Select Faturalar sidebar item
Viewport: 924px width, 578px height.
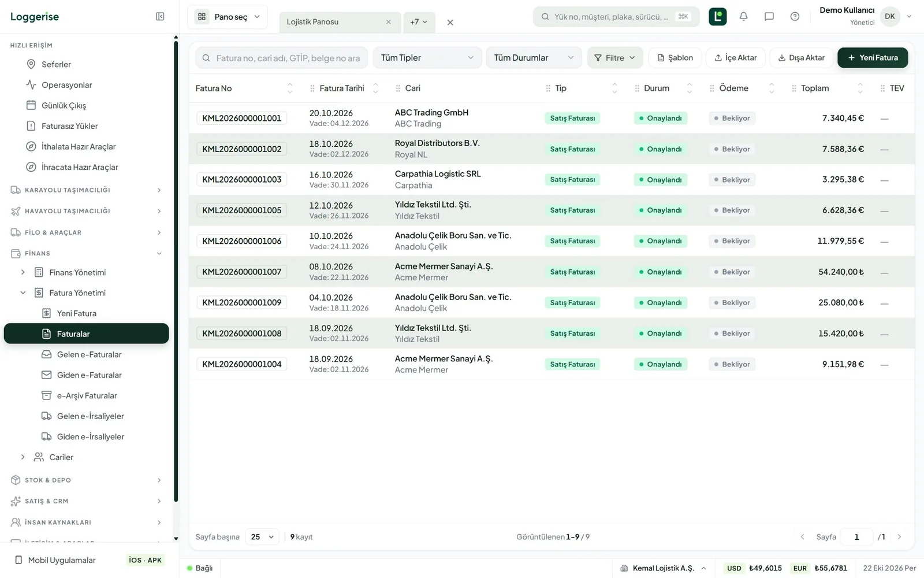click(87, 334)
